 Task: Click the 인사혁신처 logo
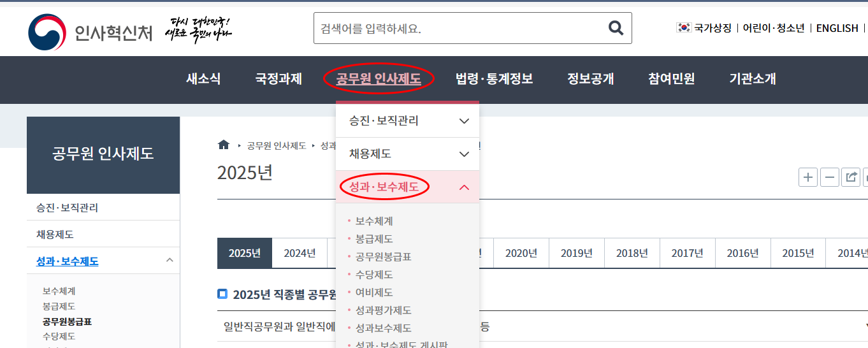(x=90, y=31)
